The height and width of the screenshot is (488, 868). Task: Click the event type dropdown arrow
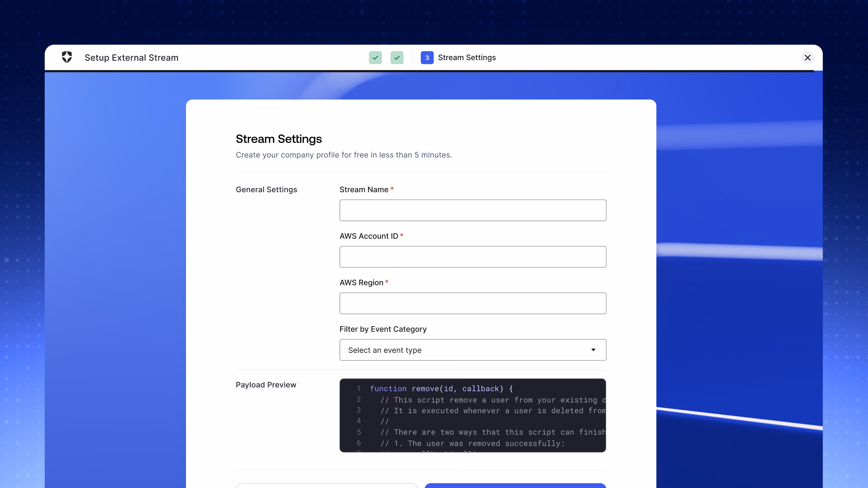[593, 350]
